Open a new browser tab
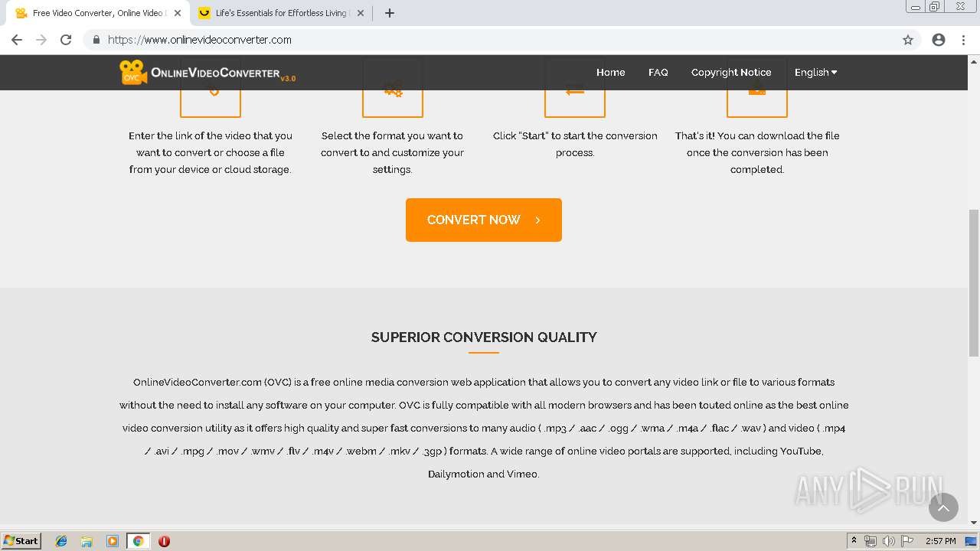The width and height of the screenshot is (980, 551). 389,13
